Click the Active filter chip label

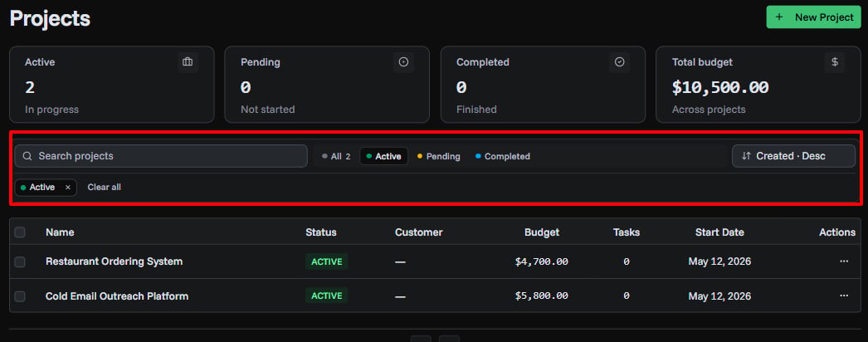click(42, 188)
